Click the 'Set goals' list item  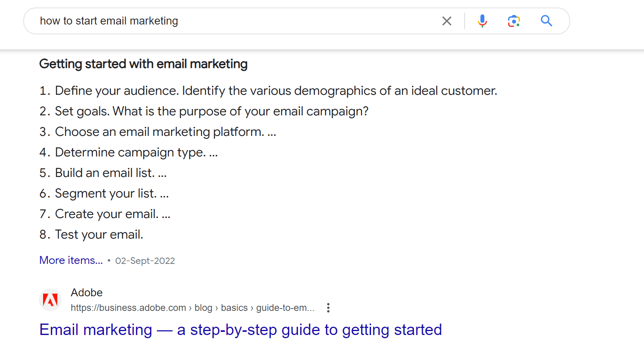pyautogui.click(x=211, y=111)
